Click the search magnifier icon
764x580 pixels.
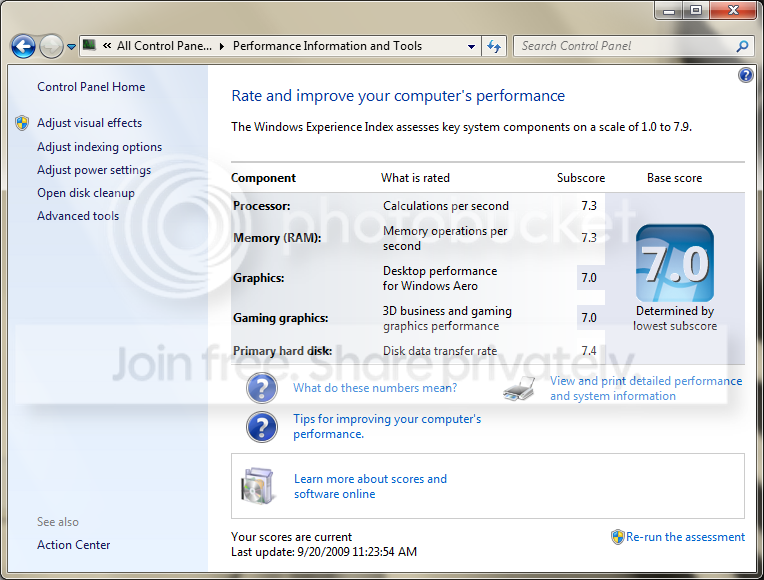tap(742, 46)
